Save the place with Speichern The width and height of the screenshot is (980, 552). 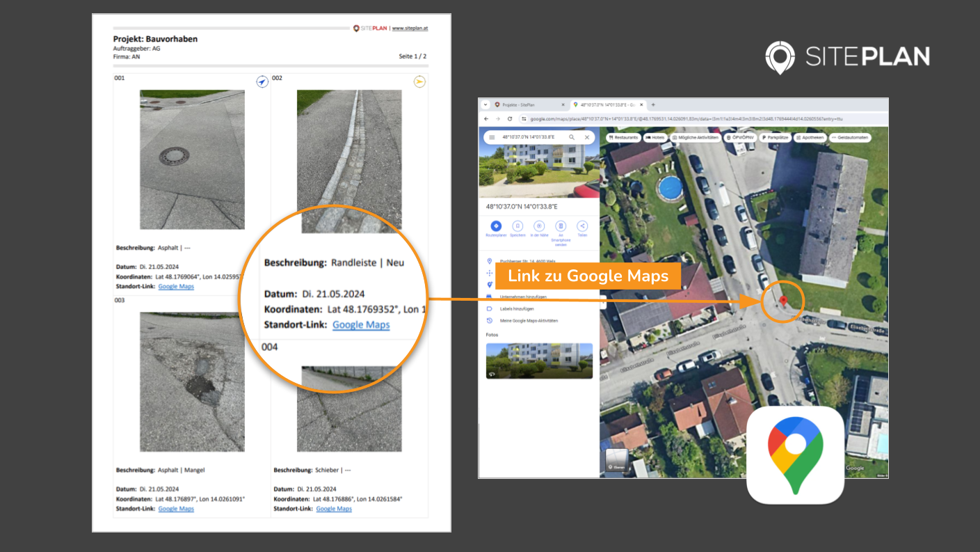517,226
